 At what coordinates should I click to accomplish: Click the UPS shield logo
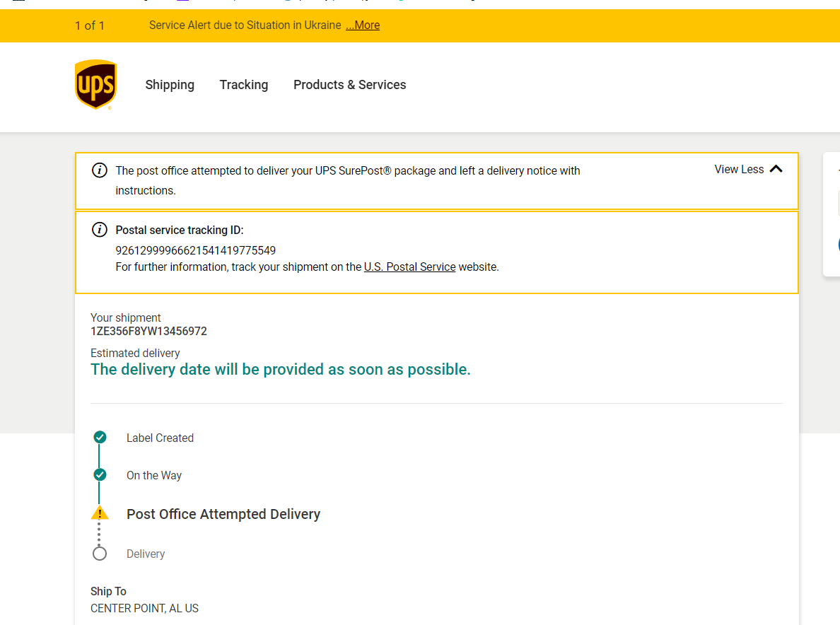click(x=95, y=84)
